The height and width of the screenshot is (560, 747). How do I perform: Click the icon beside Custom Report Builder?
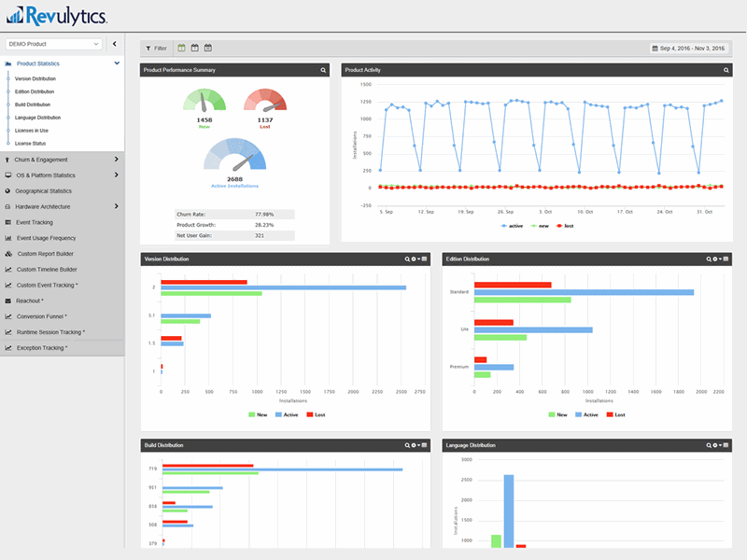8,254
